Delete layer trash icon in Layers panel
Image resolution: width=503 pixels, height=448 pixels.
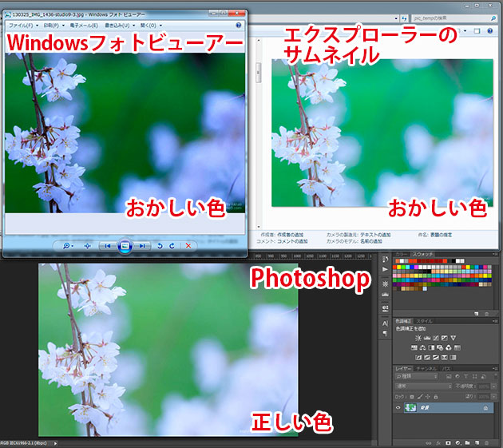(x=486, y=443)
